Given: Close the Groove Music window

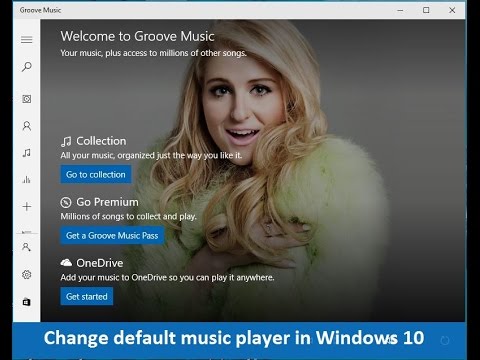Looking at the screenshot, I should 452,10.
